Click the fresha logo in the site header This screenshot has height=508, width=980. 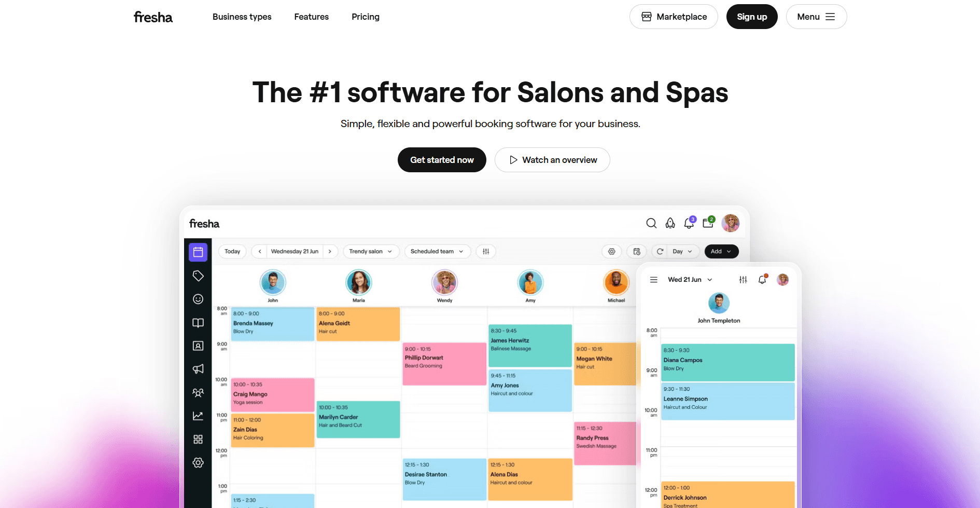tap(153, 17)
